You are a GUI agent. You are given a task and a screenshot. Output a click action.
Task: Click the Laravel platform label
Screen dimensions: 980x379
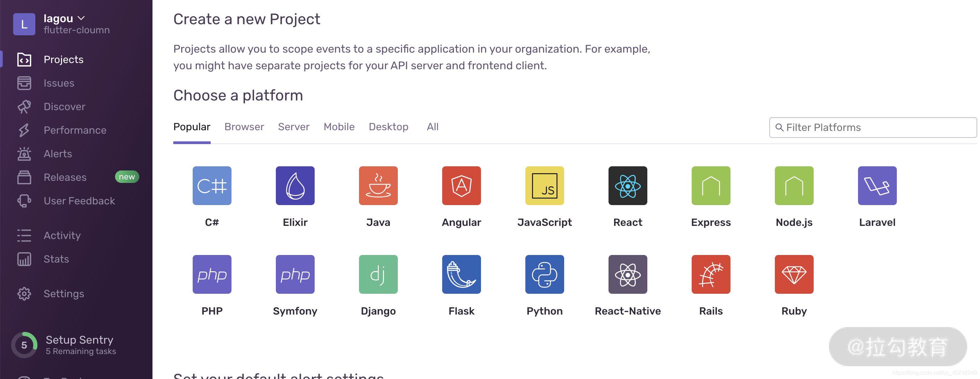pos(877,222)
